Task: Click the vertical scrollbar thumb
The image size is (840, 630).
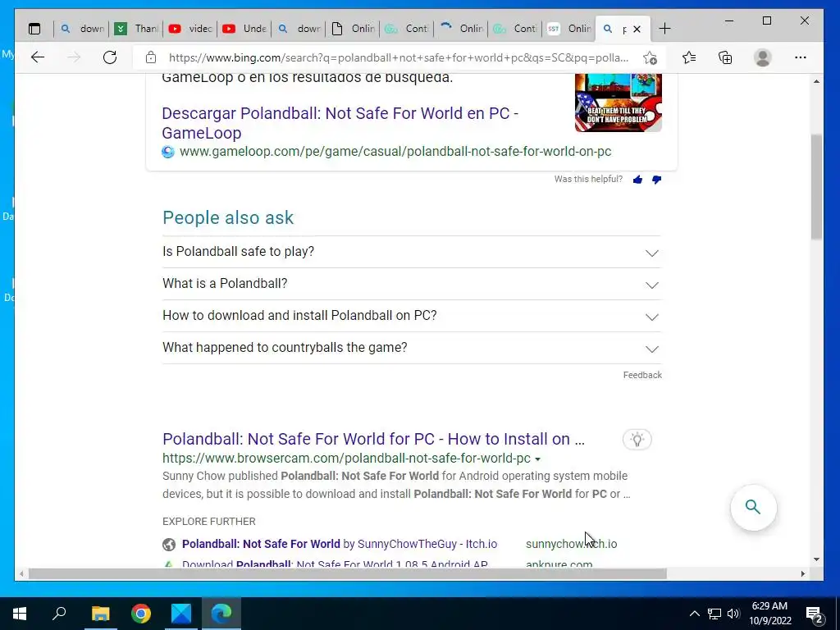Action: click(x=816, y=186)
